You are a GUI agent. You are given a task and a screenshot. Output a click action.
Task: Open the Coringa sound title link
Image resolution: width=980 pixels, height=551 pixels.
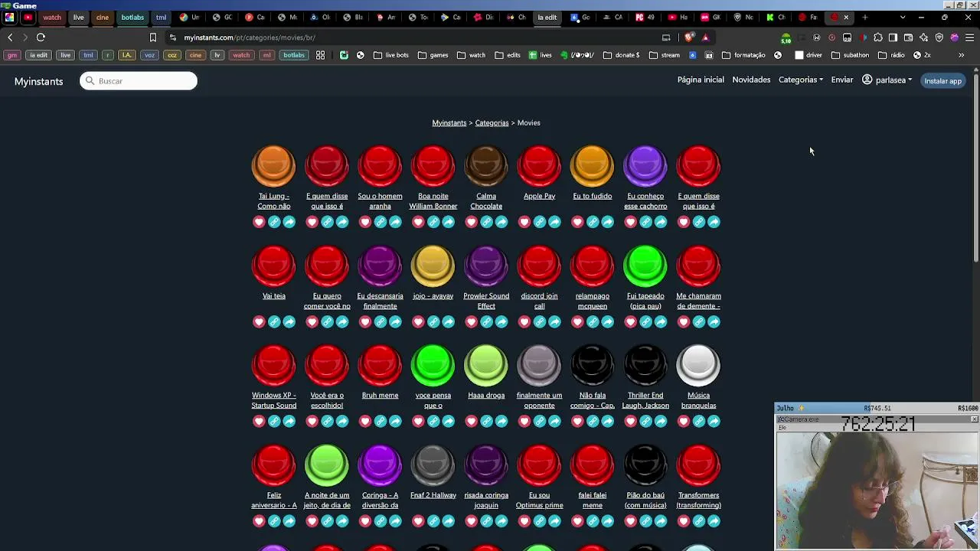click(x=380, y=500)
